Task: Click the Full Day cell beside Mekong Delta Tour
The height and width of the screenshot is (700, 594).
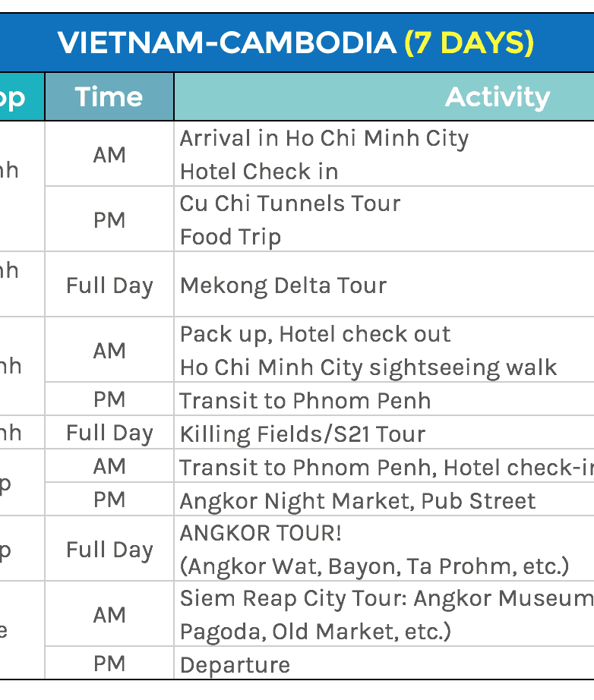Action: pos(109,285)
